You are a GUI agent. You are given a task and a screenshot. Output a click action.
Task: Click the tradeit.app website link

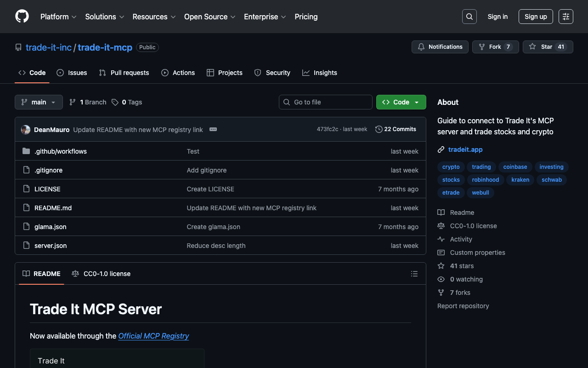coord(465,149)
